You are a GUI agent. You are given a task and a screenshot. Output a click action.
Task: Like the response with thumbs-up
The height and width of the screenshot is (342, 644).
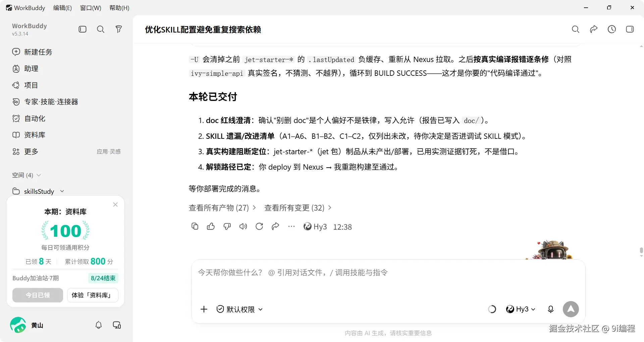tap(211, 226)
